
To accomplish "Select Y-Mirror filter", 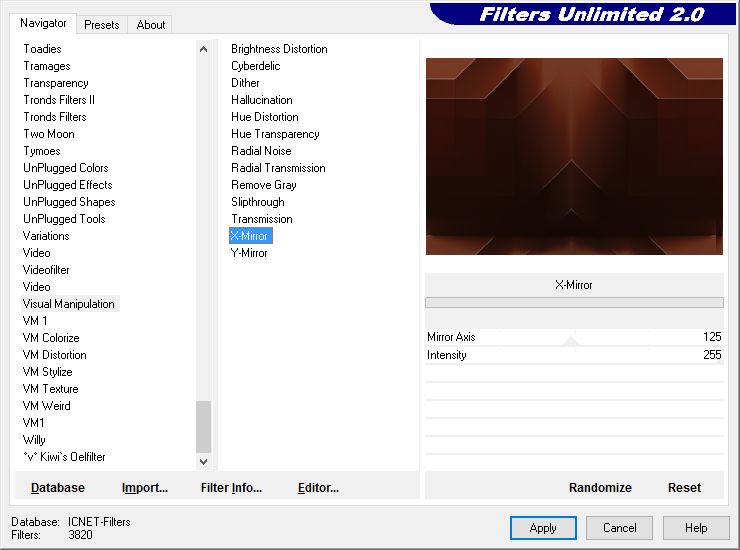I will [x=249, y=253].
